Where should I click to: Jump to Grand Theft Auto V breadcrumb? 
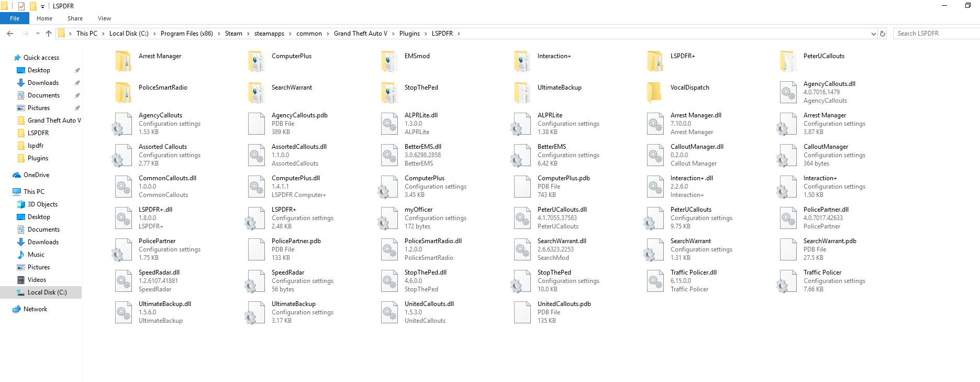[361, 34]
